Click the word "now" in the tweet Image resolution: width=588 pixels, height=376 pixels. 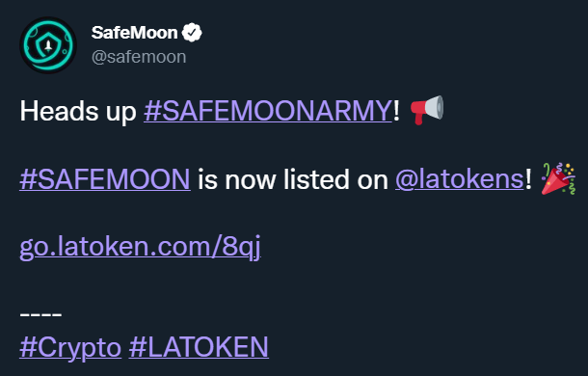[x=250, y=181]
